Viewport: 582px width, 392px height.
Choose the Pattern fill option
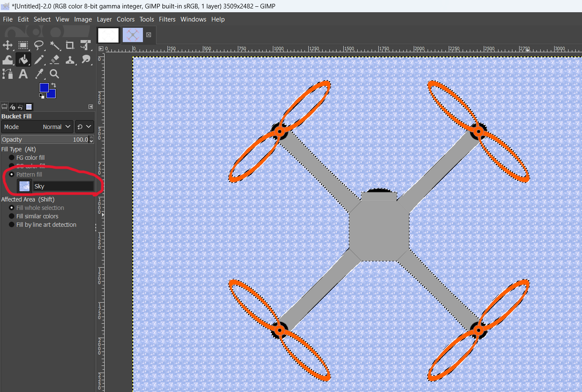pyautogui.click(x=25, y=175)
